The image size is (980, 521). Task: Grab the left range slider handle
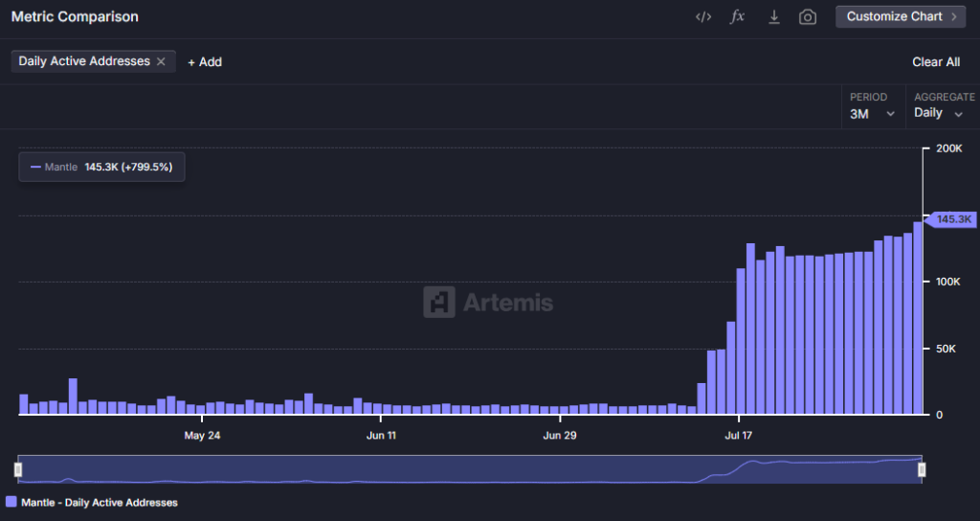pos(18,469)
